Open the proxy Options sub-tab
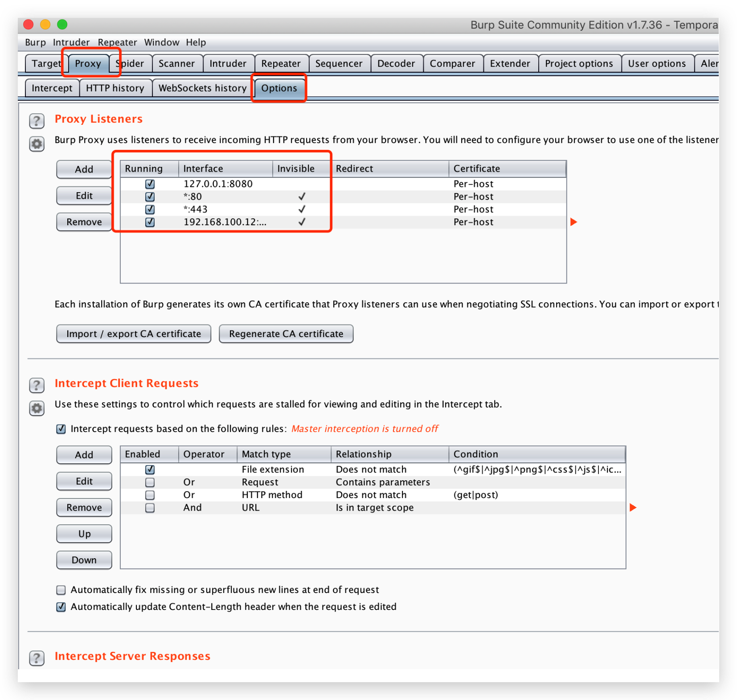The width and height of the screenshot is (737, 700). (x=279, y=88)
